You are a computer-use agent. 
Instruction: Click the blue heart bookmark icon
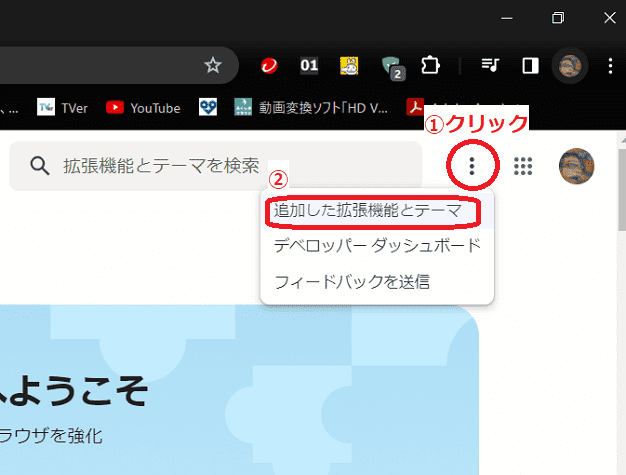coord(207,107)
